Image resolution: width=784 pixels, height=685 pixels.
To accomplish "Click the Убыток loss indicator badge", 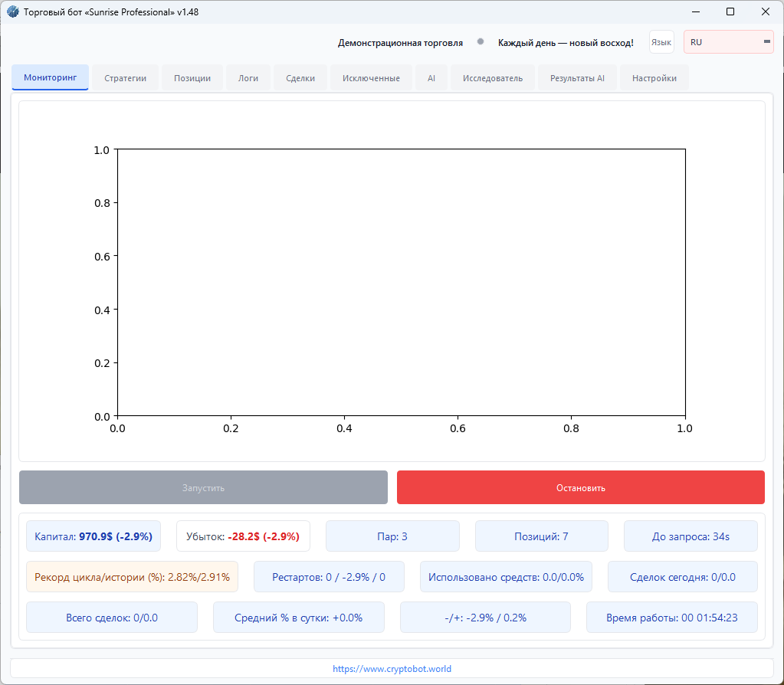I will click(243, 536).
